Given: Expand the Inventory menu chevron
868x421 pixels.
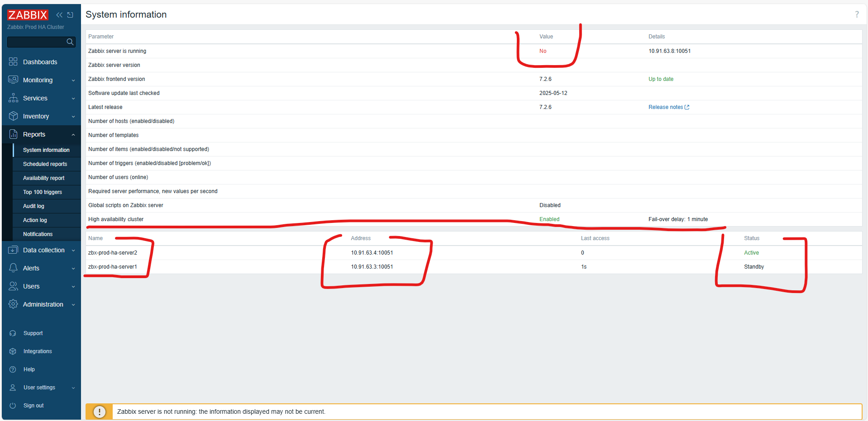Looking at the screenshot, I should (73, 117).
